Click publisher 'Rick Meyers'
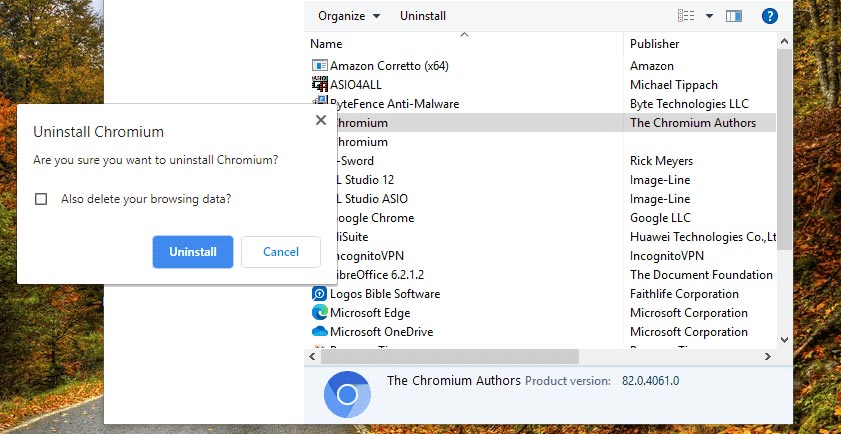 [661, 161]
